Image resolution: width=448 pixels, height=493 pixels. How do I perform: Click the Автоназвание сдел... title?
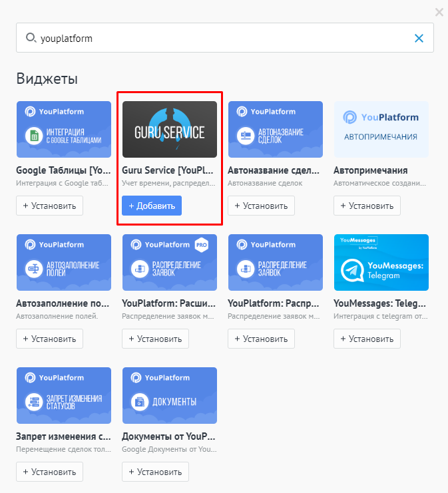click(274, 170)
